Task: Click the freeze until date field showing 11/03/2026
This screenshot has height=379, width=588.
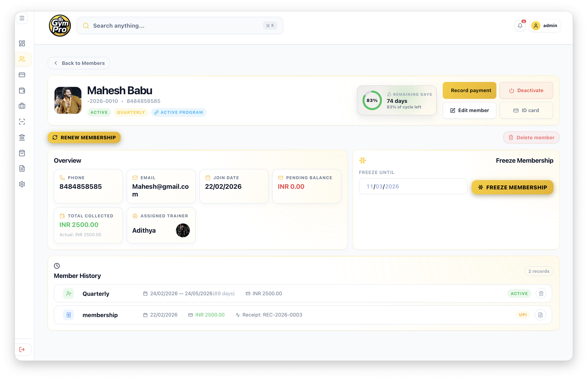Action: click(x=413, y=186)
